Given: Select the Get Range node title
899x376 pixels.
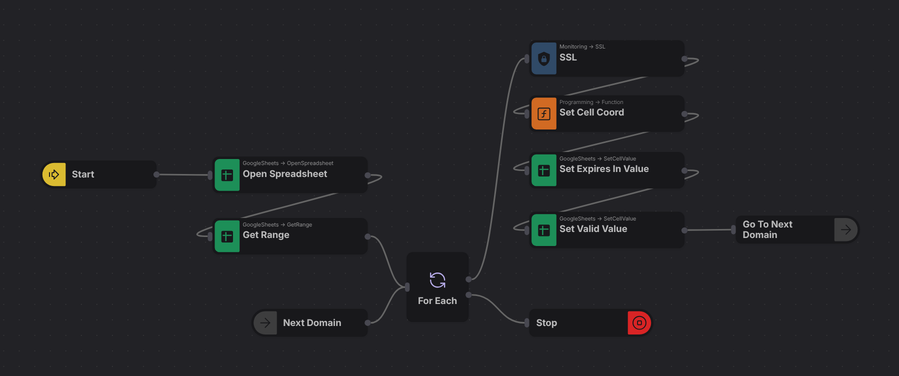Looking at the screenshot, I should (x=266, y=235).
